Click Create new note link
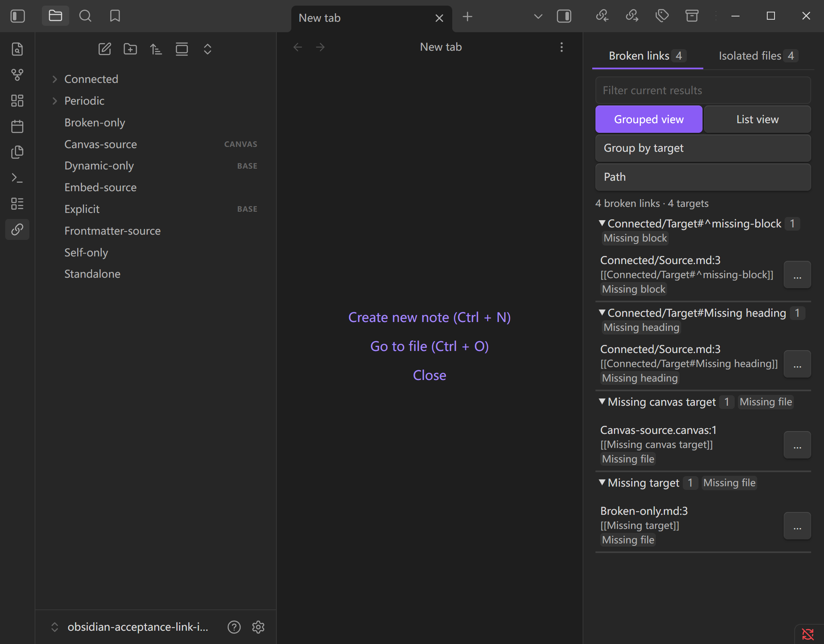Image resolution: width=824 pixels, height=644 pixels. [429, 318]
